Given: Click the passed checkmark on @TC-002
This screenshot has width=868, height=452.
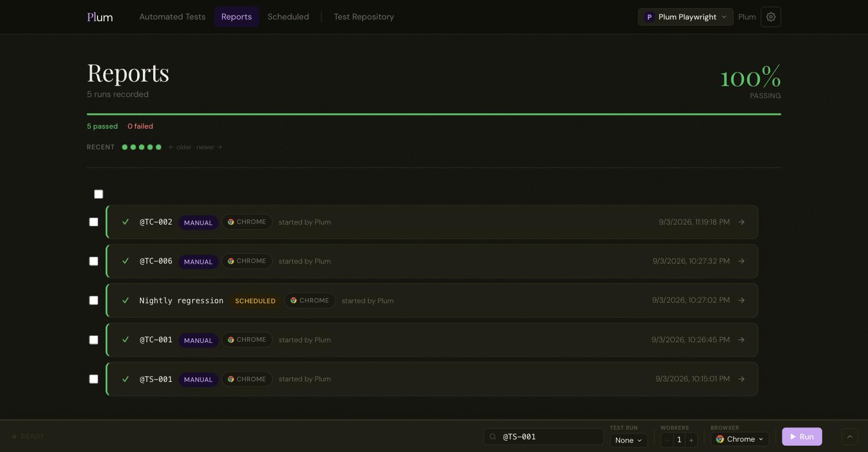Looking at the screenshot, I should point(125,222).
